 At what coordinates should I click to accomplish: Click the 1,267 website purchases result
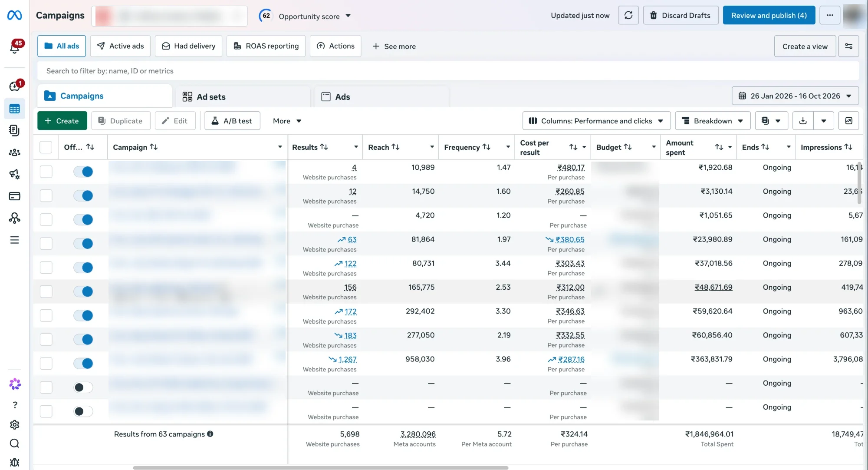(347, 360)
